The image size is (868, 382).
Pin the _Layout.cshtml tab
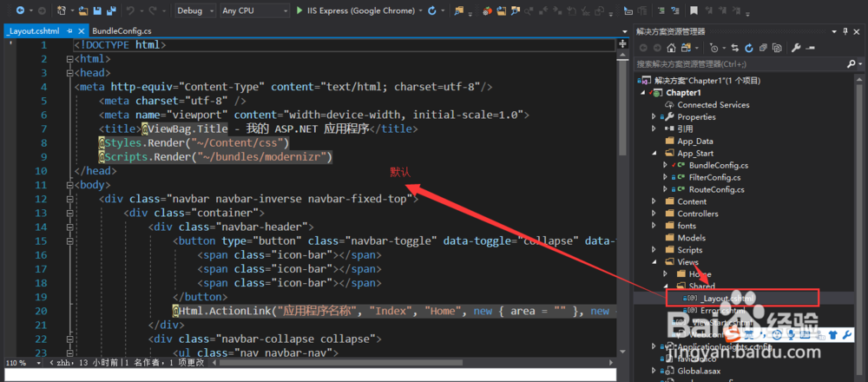[x=70, y=31]
